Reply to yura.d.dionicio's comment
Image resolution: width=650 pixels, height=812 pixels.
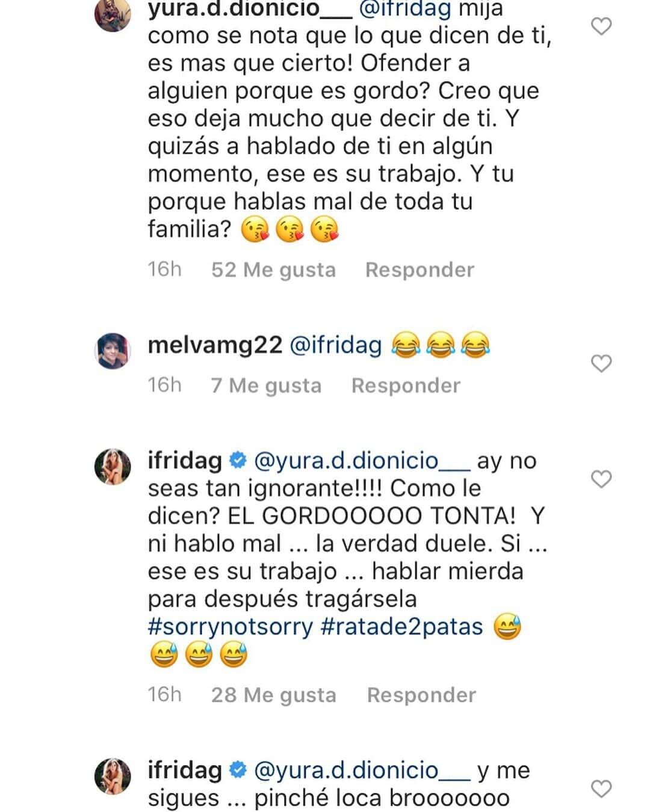419,269
